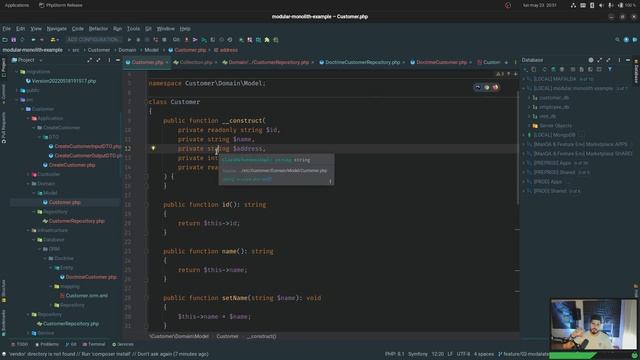Open the Tools menu
This screenshot has width=640, height=360.
[x=133, y=29]
